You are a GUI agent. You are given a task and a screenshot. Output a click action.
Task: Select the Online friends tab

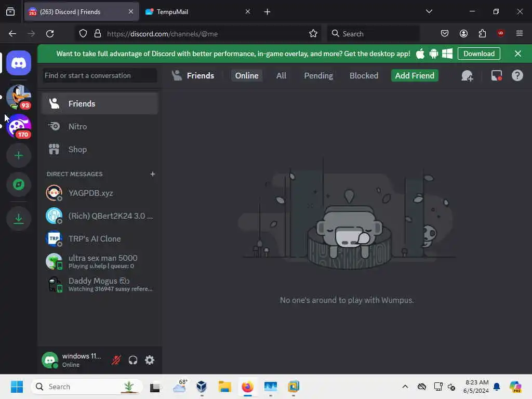click(247, 76)
